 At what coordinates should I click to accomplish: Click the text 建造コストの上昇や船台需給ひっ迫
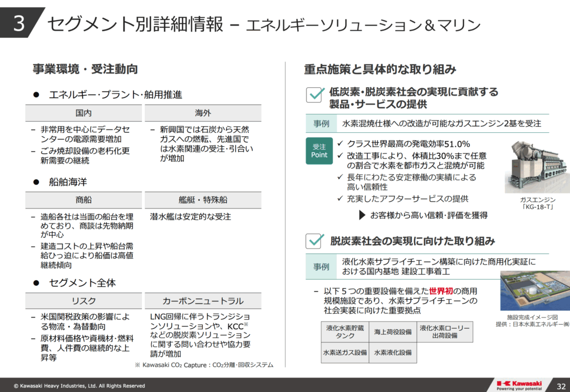coord(87,256)
